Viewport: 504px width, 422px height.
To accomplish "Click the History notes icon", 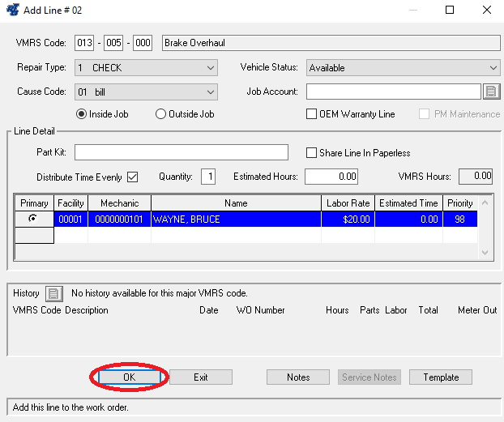I will (x=53, y=293).
